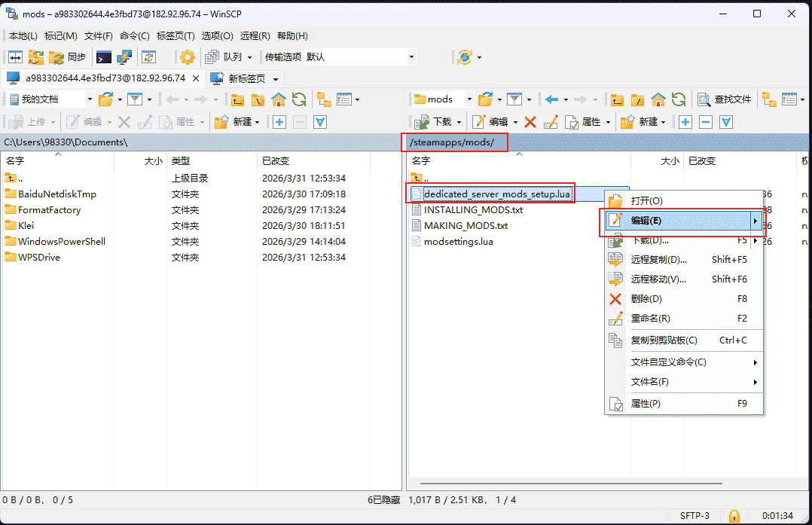The width and height of the screenshot is (812, 525).
Task: Select the INSTALLING_MODS.txt file
Action: [473, 209]
